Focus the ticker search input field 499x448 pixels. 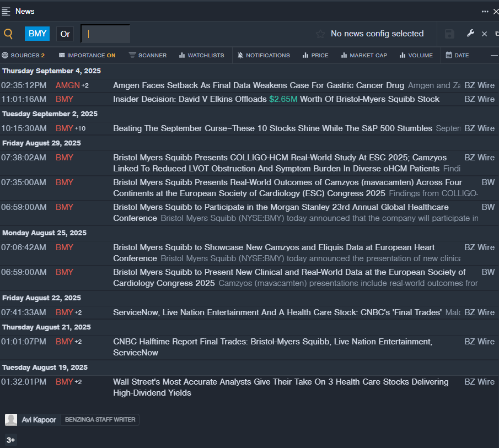(x=105, y=34)
